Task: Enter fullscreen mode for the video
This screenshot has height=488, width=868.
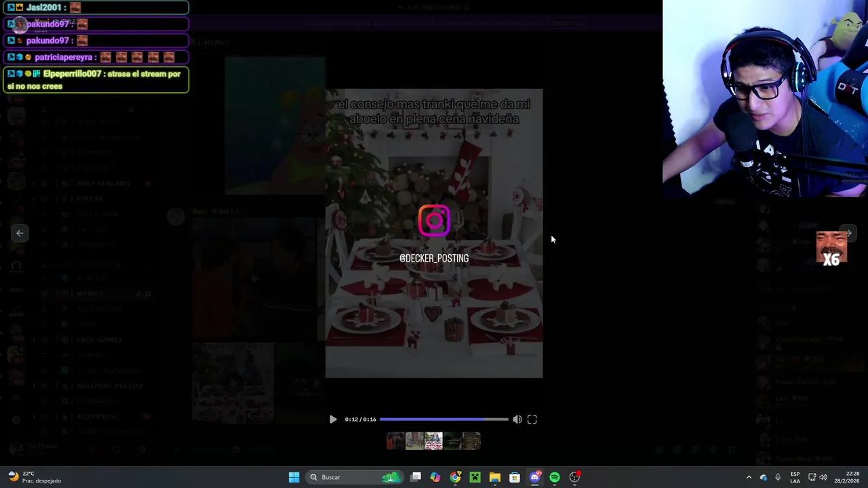Action: point(532,420)
